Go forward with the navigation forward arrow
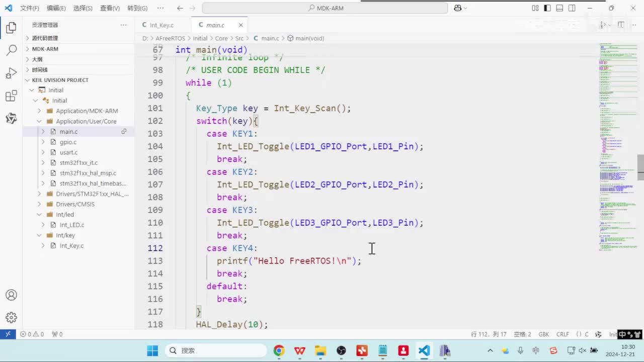 pyautogui.click(x=193, y=8)
